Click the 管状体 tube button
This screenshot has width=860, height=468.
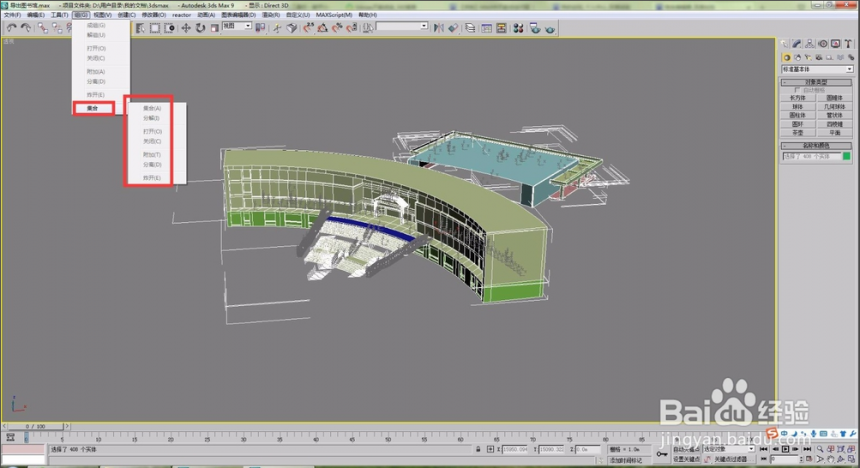point(834,115)
